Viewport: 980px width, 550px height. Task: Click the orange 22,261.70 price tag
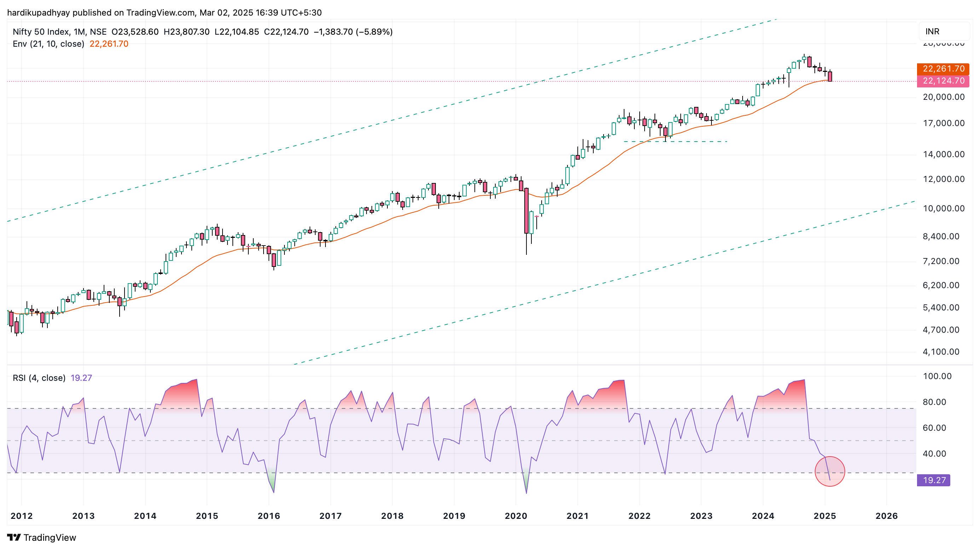point(943,69)
